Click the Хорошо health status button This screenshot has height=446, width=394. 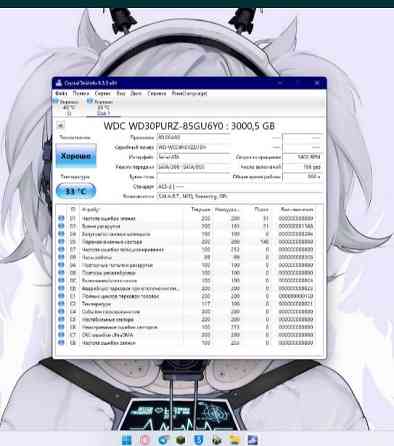[76, 156]
